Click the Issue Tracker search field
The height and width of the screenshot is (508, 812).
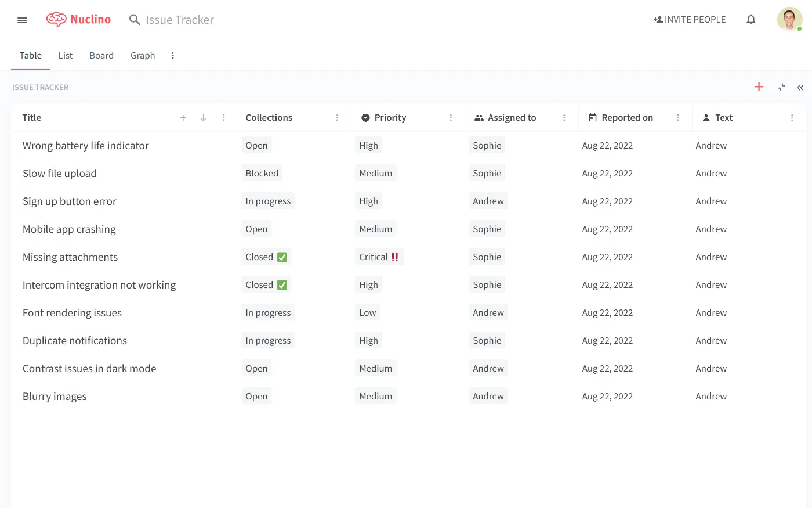pos(180,20)
